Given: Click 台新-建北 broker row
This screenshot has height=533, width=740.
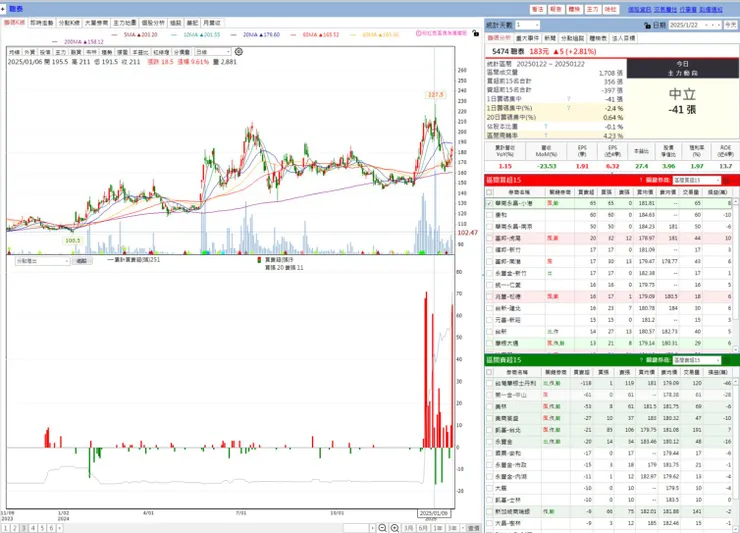Looking at the screenshot, I should coord(609,308).
